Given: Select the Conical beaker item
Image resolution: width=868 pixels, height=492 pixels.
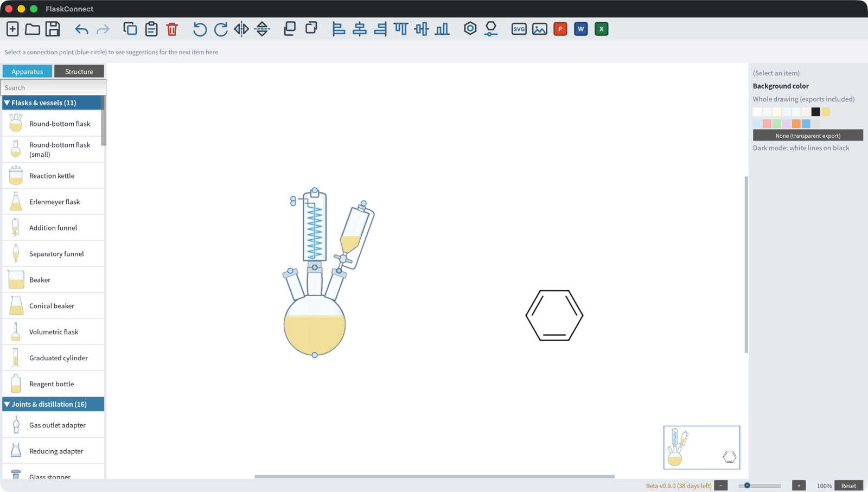Looking at the screenshot, I should (53, 306).
